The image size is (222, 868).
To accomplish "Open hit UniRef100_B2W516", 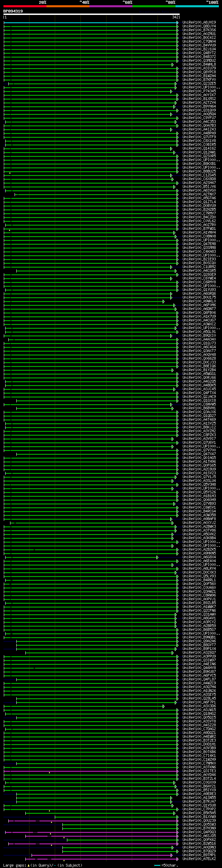I will click(x=199, y=844).
